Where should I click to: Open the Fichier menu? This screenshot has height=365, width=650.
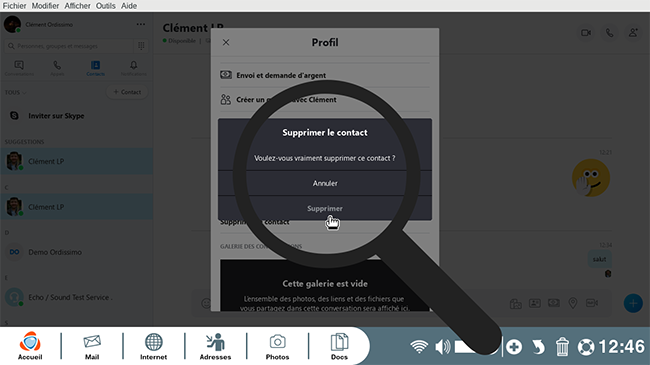[x=15, y=6]
